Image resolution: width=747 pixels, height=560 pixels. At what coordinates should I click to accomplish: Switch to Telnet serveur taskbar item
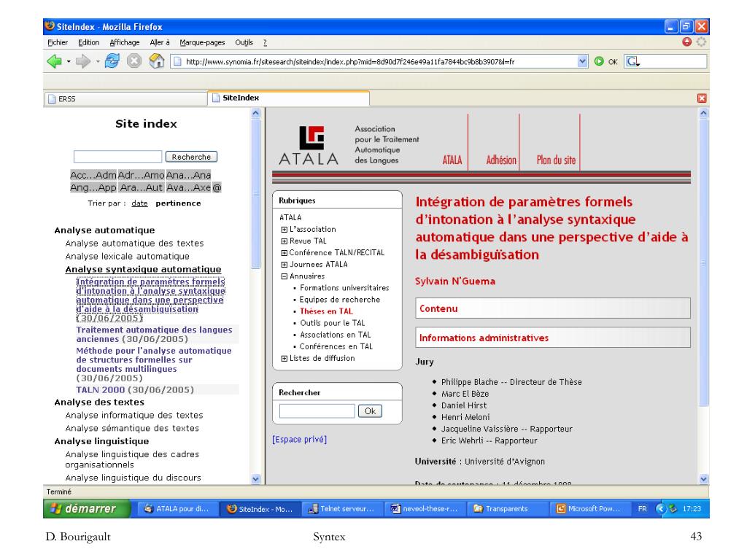[x=341, y=508]
